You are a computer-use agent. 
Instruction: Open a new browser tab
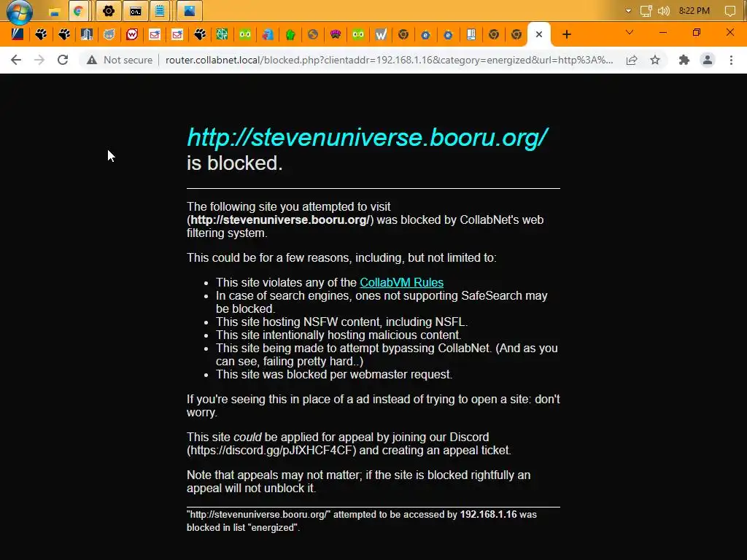click(566, 34)
